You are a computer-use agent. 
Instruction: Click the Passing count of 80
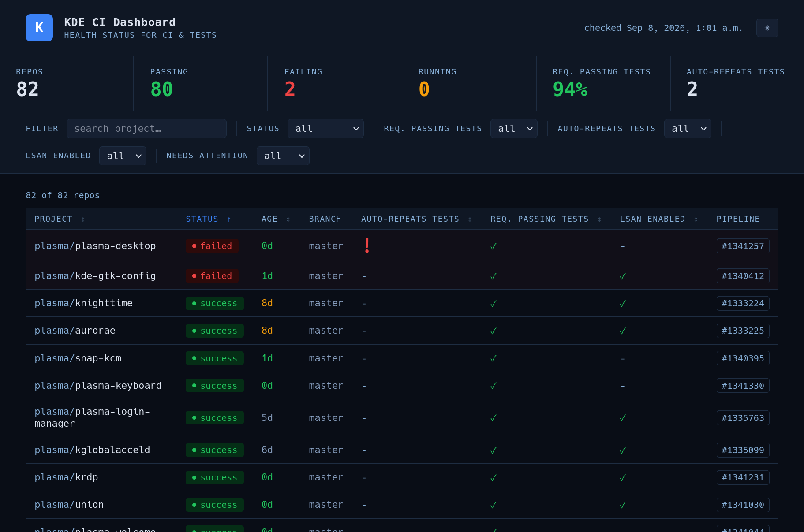(161, 89)
